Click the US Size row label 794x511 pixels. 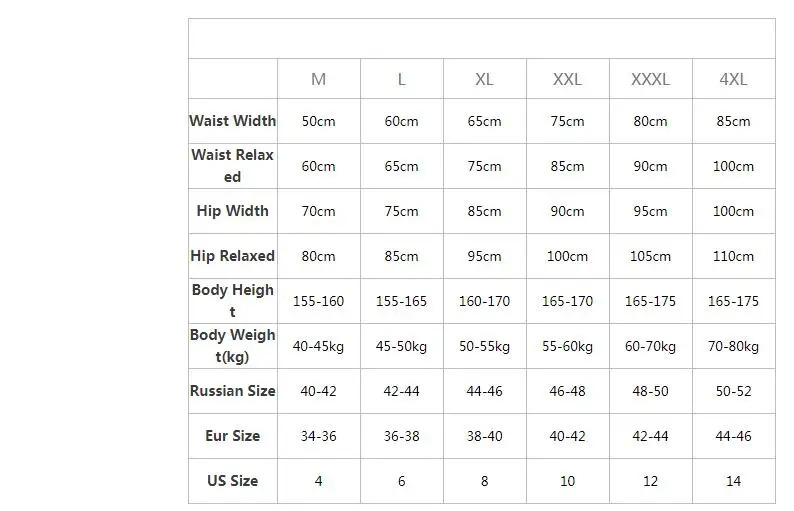pyautogui.click(x=233, y=481)
